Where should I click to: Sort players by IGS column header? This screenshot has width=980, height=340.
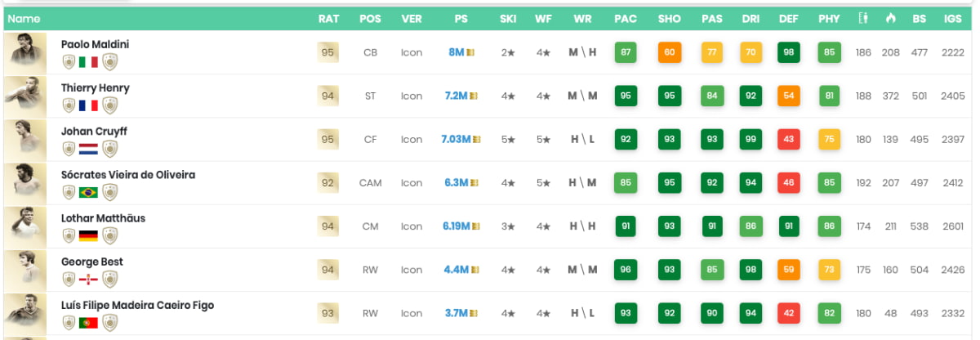coord(952,19)
